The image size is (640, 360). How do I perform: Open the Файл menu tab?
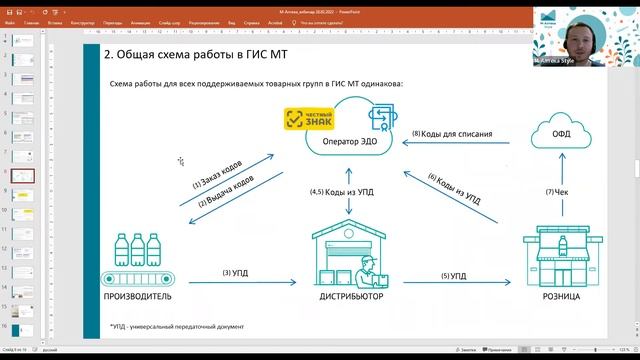tap(9, 23)
